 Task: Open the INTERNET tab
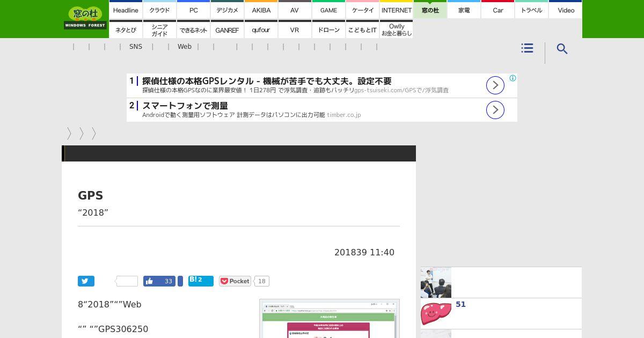(396, 10)
